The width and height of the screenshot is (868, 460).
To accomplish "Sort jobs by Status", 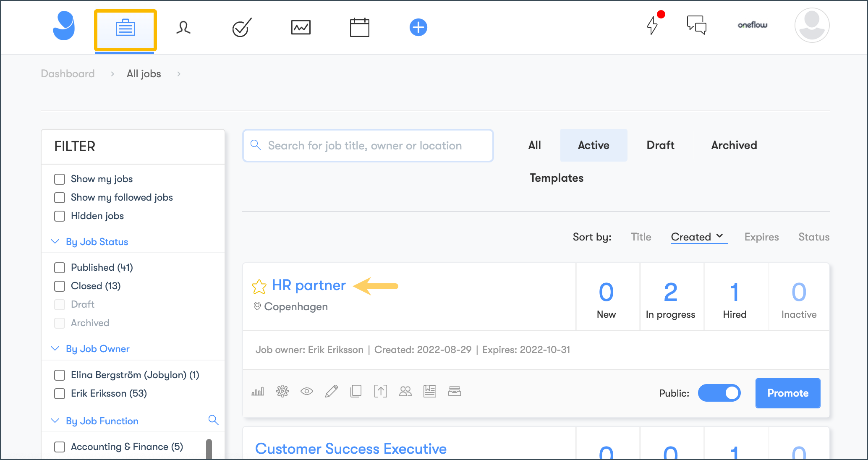I will 814,237.
